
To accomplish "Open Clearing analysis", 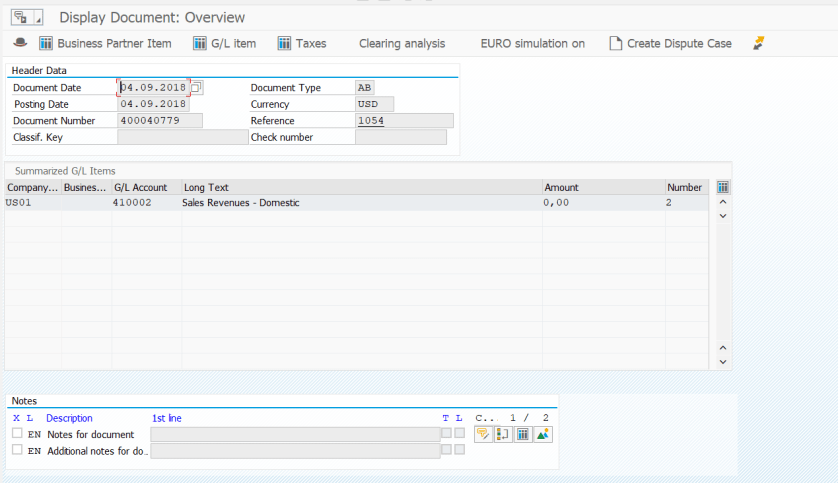I will point(402,43).
